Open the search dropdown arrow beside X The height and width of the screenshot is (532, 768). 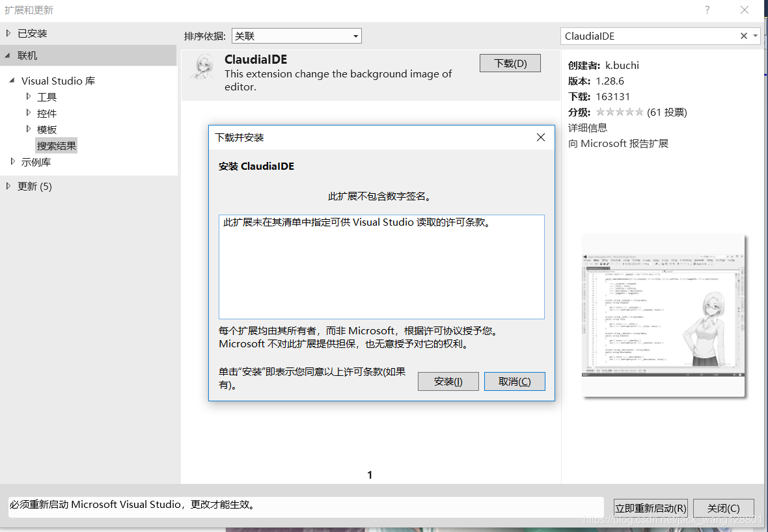[756, 36]
